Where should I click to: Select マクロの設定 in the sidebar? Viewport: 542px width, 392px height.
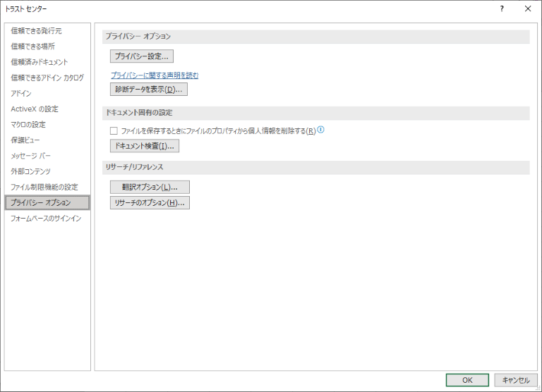coord(28,125)
